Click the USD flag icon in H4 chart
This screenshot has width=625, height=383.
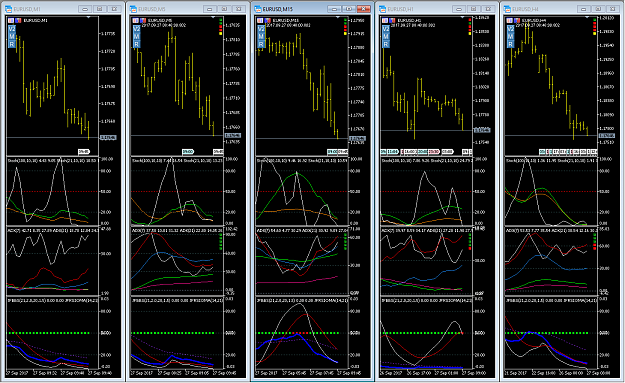[517, 20]
